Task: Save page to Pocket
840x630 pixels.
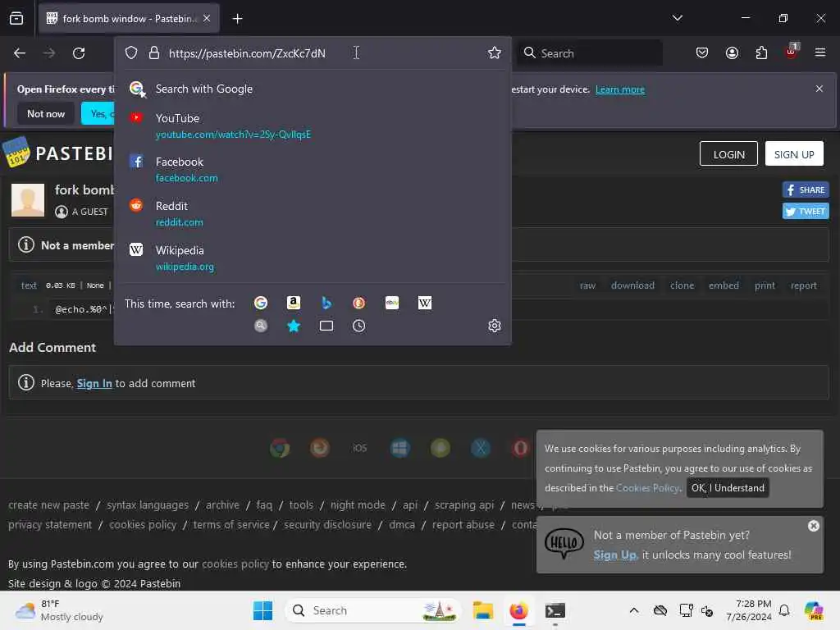Action: point(702,52)
